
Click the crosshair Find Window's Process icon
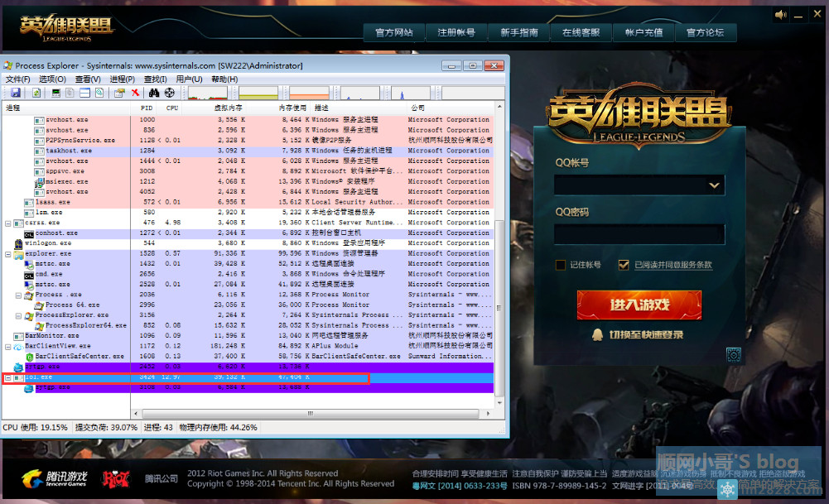click(x=170, y=93)
